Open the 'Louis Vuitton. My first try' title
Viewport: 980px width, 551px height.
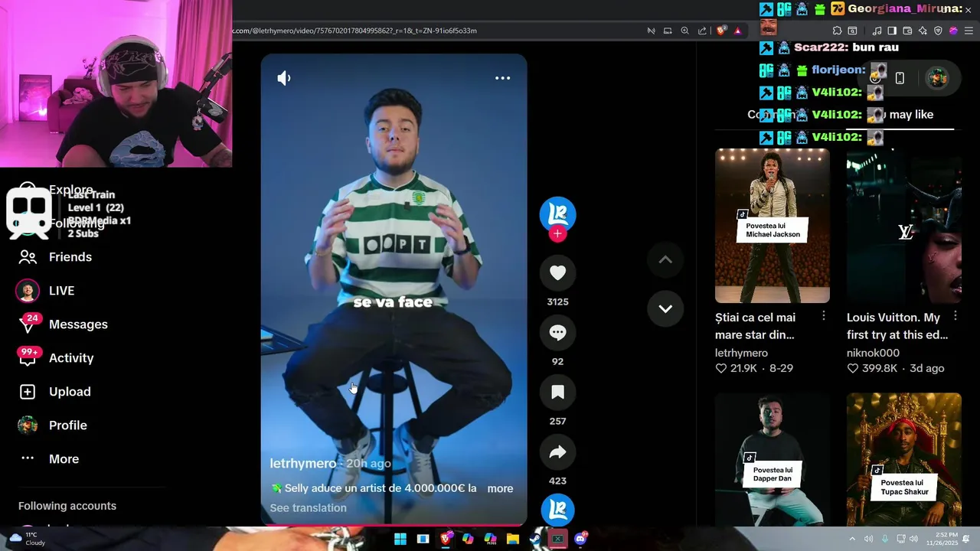click(897, 326)
